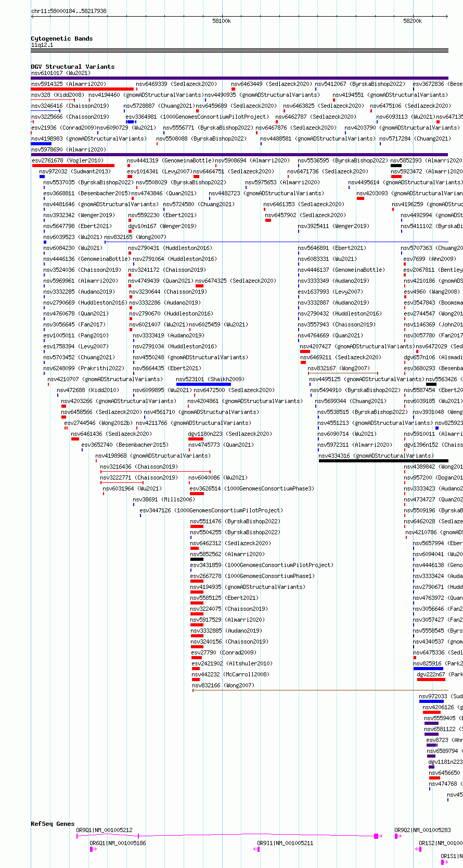The height and width of the screenshot is (868, 463).
Task: Select nsv442232 (McCarroll2008) variant label
Action: click(x=230, y=674)
